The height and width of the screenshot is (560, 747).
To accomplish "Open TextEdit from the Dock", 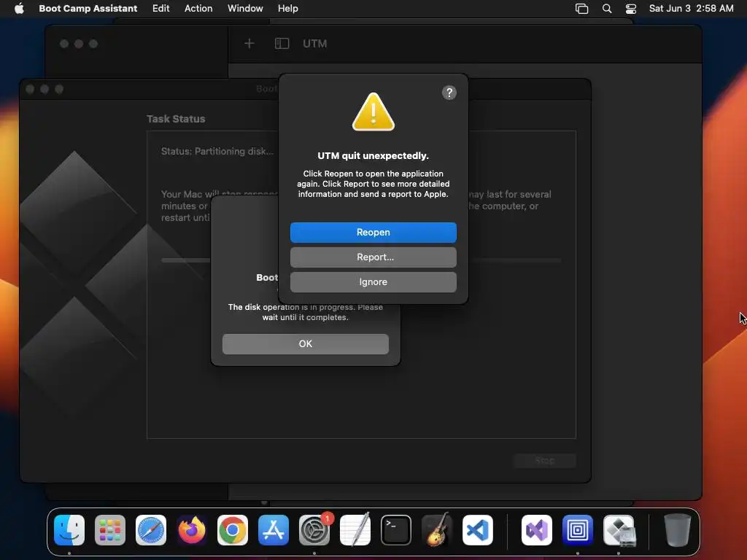I will coord(355,530).
